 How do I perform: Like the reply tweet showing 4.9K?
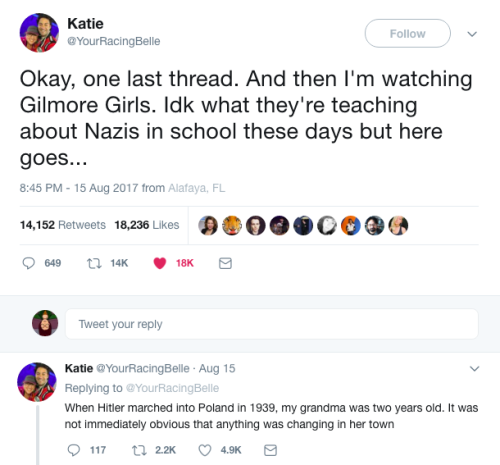205,450
